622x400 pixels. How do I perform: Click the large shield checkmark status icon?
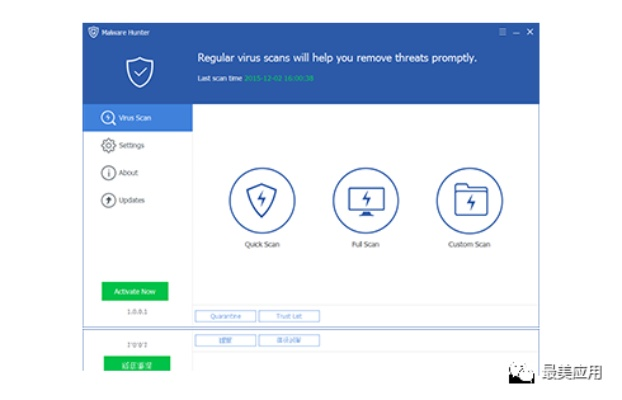pos(138,71)
